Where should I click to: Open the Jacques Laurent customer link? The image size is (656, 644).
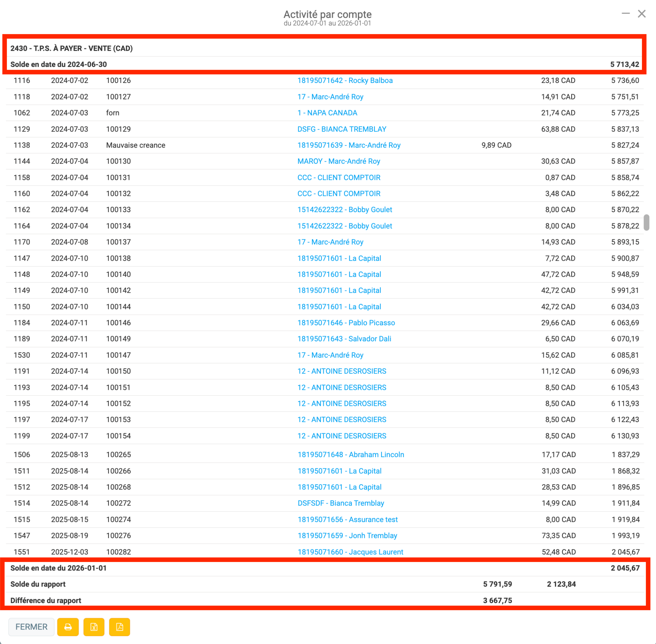pyautogui.click(x=350, y=552)
